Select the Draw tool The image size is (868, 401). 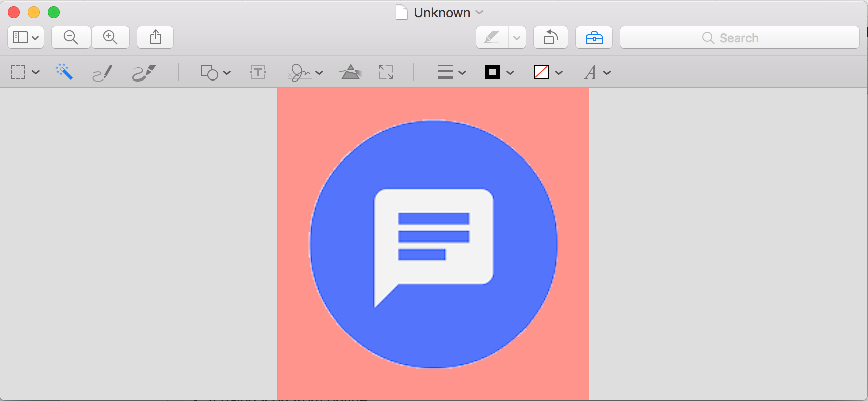(x=144, y=73)
